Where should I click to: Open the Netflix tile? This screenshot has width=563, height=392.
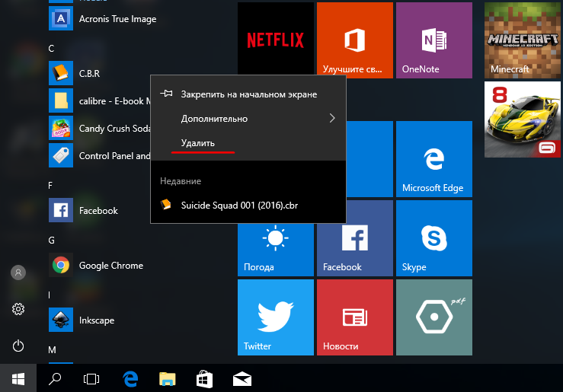coord(275,40)
